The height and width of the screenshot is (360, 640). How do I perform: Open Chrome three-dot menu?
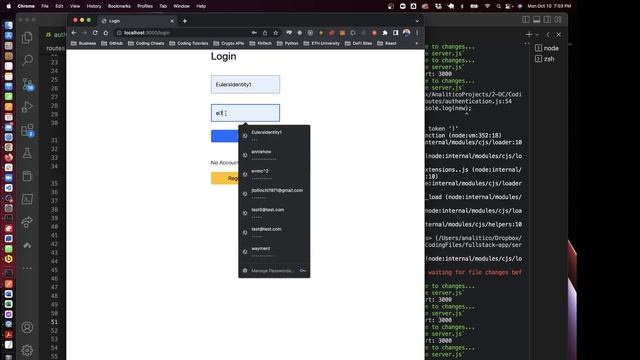click(x=417, y=33)
